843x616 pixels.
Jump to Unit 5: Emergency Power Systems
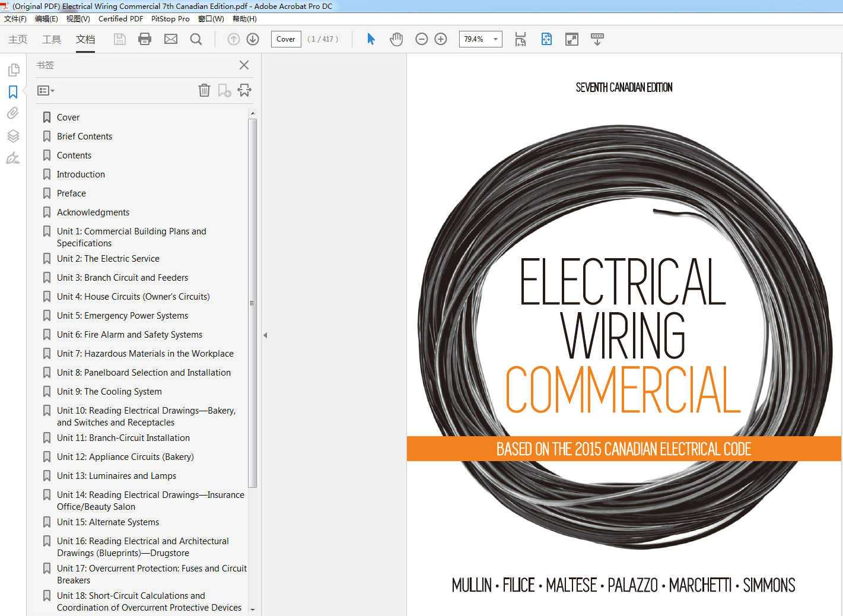[122, 316]
